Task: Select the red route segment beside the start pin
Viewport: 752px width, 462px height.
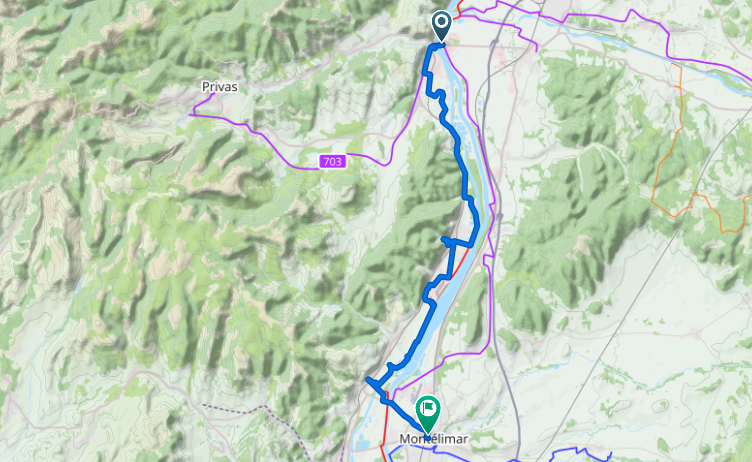Action: point(458,9)
